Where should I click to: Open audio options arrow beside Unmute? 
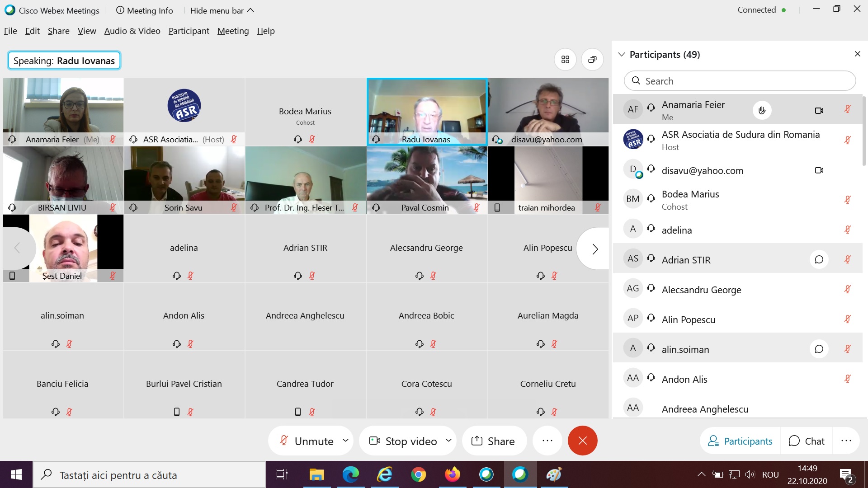346,441
